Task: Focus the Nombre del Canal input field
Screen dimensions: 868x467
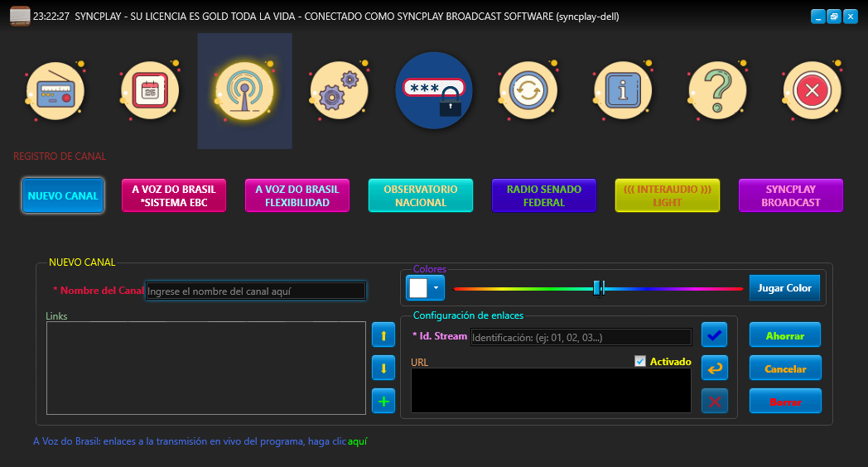Action: coord(255,291)
